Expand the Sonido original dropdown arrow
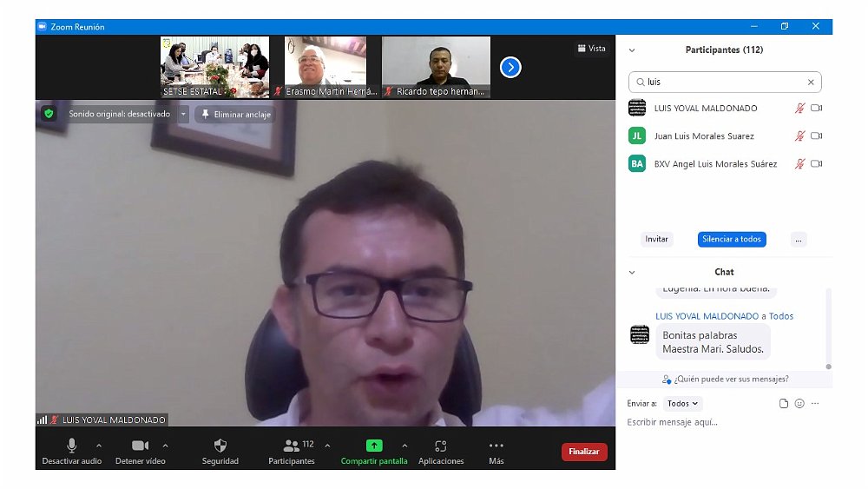 pyautogui.click(x=183, y=114)
